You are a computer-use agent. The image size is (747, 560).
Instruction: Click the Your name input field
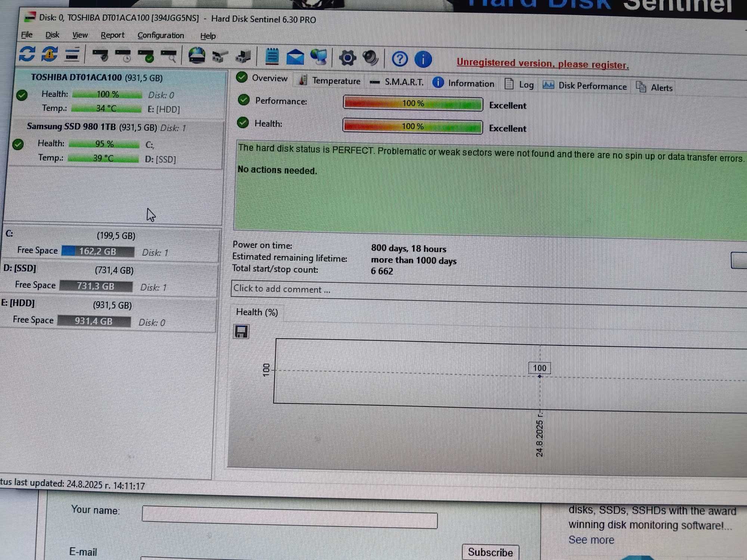pyautogui.click(x=289, y=517)
